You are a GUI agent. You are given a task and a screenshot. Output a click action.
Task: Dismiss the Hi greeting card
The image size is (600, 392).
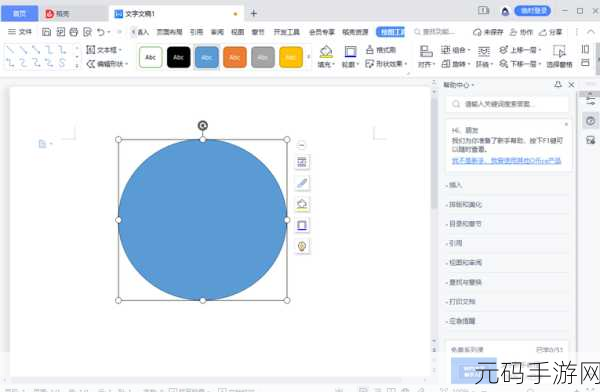pyautogui.click(x=566, y=124)
